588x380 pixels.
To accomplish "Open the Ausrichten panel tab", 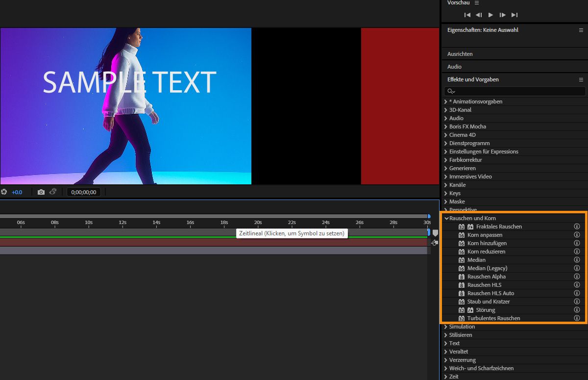I will click(460, 54).
